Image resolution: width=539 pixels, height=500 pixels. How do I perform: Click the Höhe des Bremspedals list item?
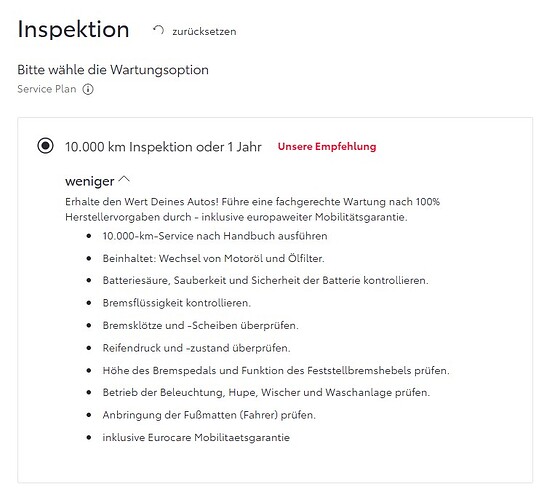(x=276, y=371)
